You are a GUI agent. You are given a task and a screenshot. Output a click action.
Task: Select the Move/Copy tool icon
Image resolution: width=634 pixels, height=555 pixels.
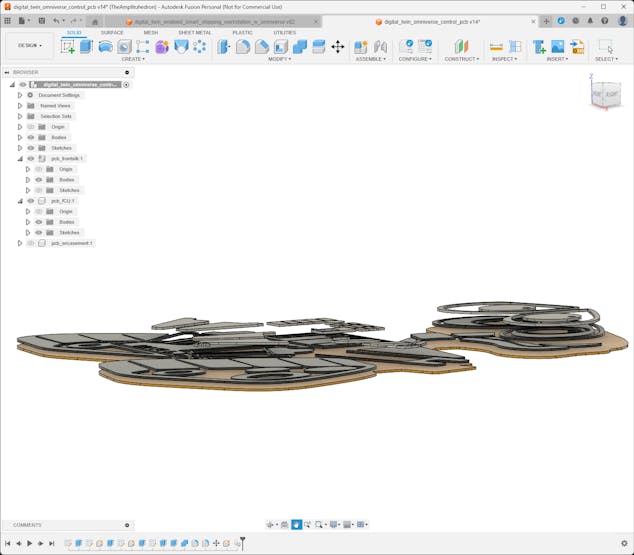[x=337, y=46]
